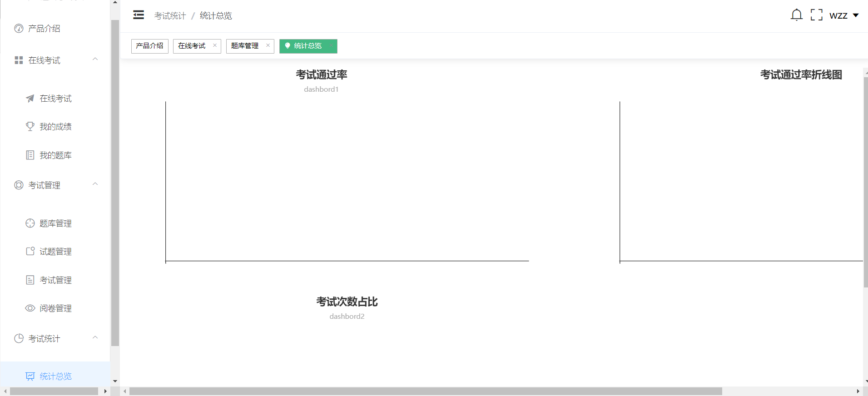Click the 统计总览 breadcrumb text

(x=216, y=16)
